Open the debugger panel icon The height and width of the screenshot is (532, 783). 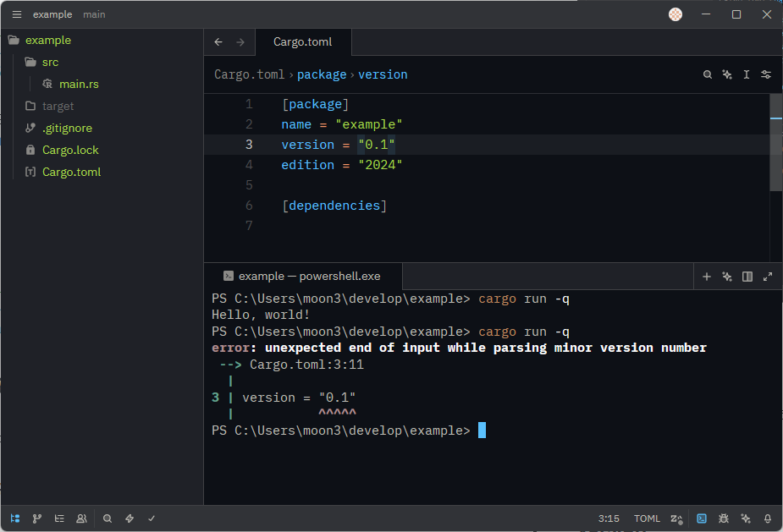(x=724, y=518)
